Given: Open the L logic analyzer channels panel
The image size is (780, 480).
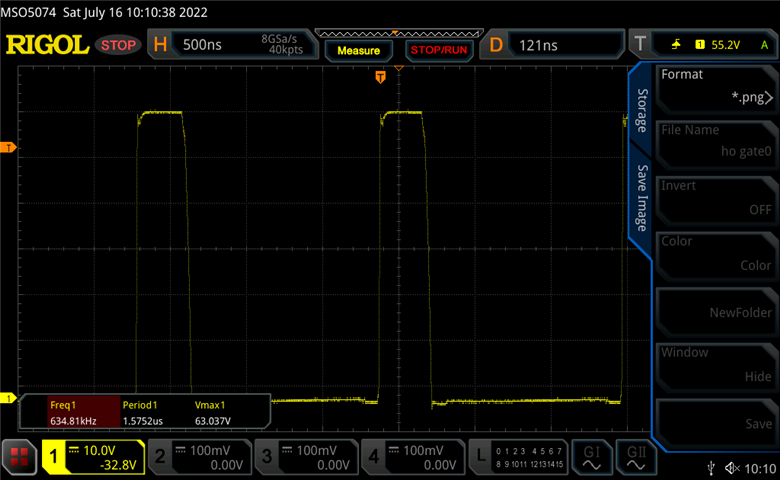Looking at the screenshot, I should (518, 457).
